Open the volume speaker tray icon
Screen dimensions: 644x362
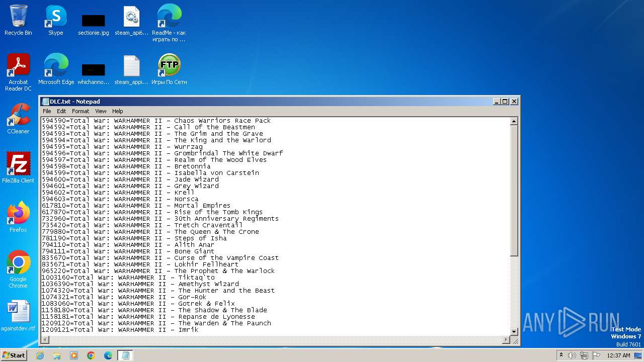(572, 355)
